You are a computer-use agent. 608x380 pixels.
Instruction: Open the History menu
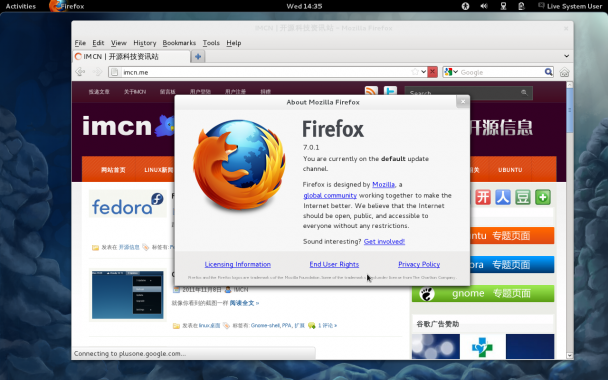[x=145, y=43]
